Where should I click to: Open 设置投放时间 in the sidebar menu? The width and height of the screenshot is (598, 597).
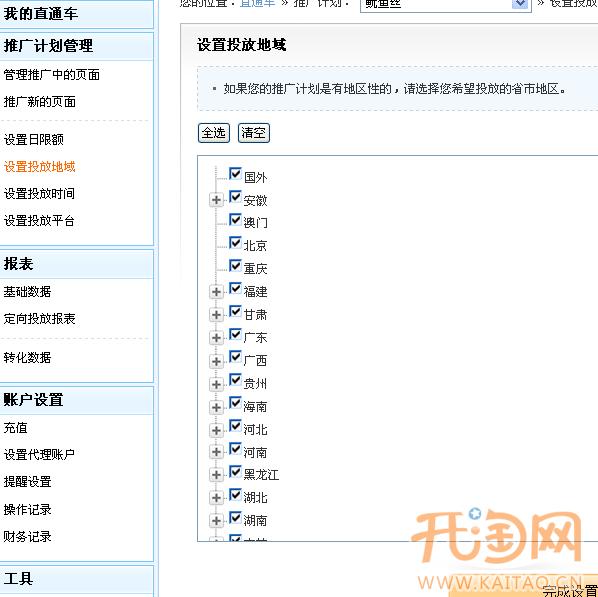click(x=39, y=193)
